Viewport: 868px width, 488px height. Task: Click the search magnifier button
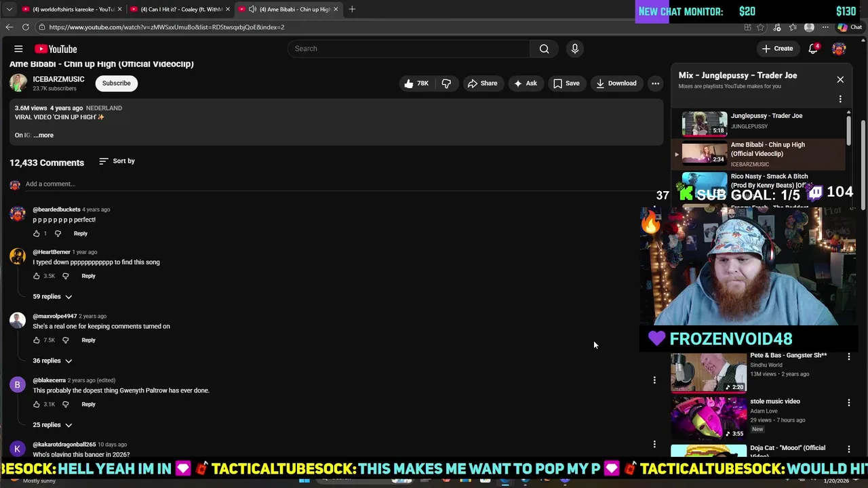(x=544, y=49)
